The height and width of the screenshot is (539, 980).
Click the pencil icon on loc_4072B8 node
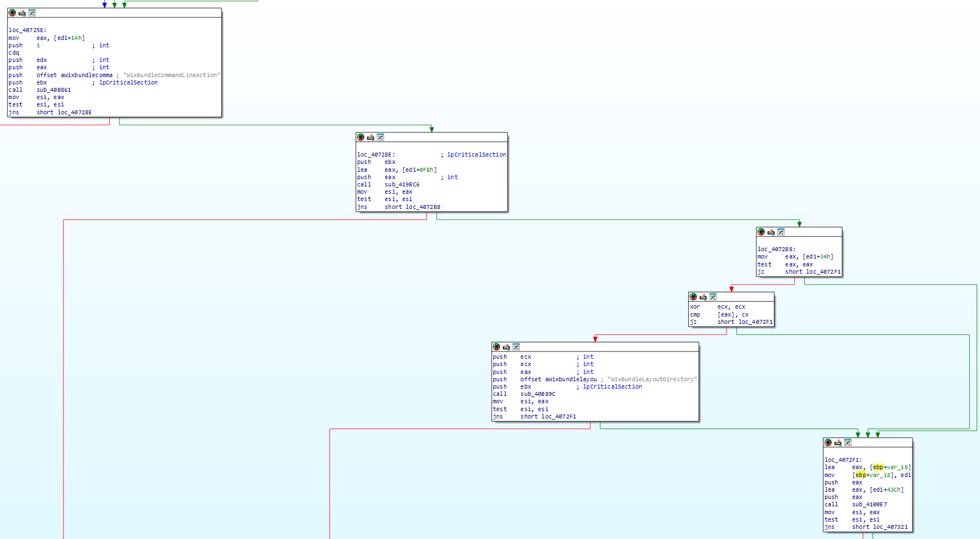coord(771,232)
